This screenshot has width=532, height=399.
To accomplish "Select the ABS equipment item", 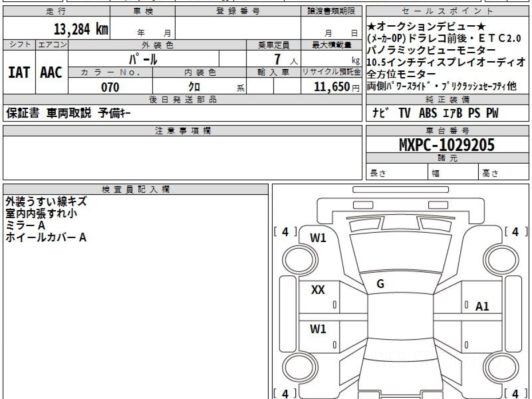I will click(428, 113).
